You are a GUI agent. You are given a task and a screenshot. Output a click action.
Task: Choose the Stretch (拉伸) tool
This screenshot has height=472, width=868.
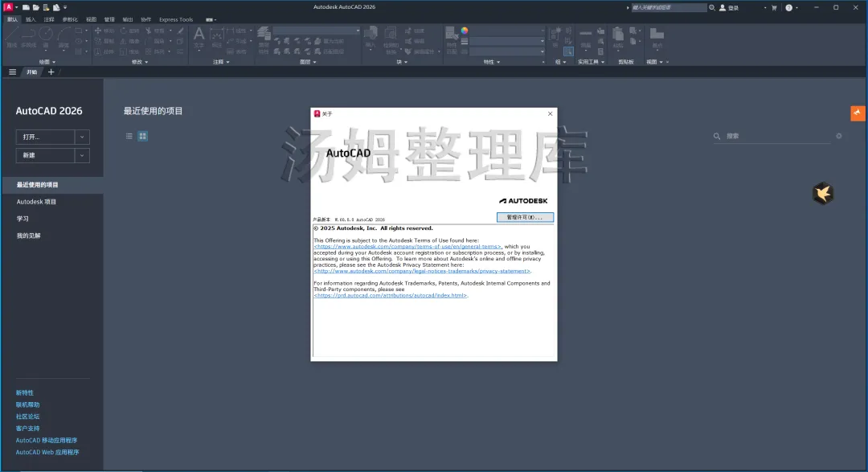click(x=104, y=51)
